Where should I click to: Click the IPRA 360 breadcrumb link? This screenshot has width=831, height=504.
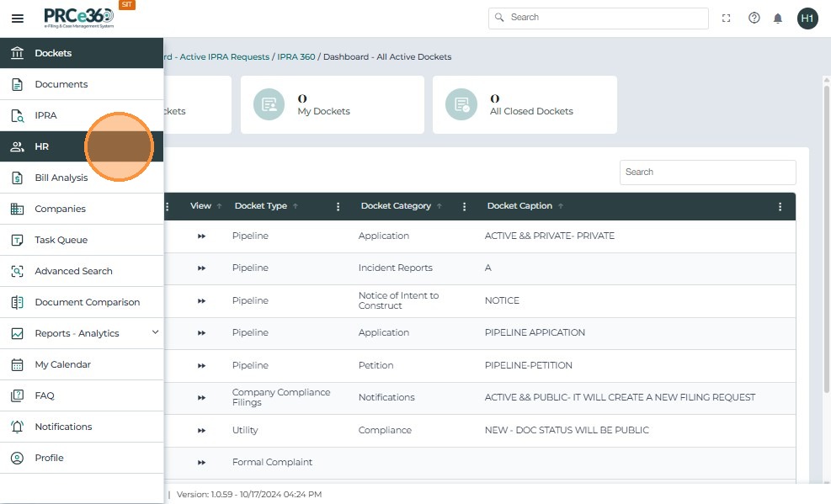pyautogui.click(x=296, y=57)
